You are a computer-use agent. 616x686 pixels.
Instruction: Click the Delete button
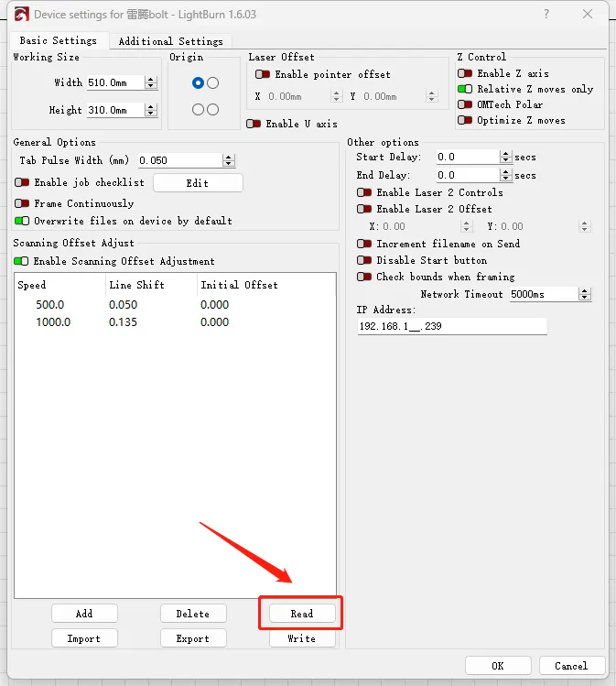click(193, 614)
